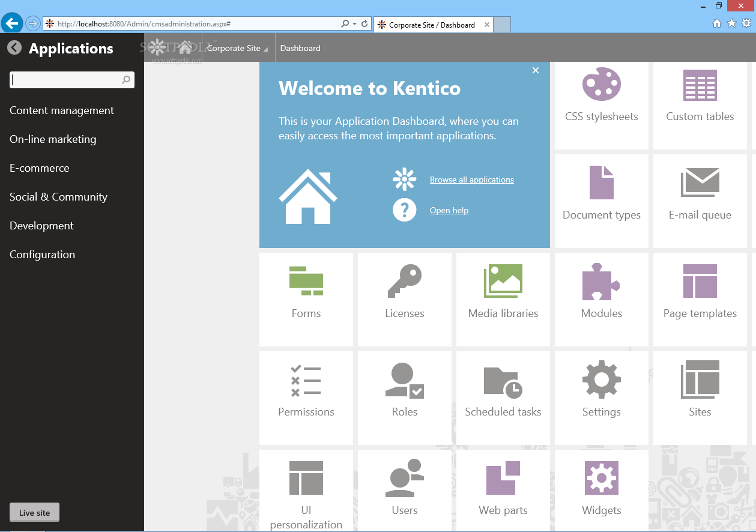756x532 pixels.
Task: Click the search magnifier in applications filter
Action: [x=126, y=79]
